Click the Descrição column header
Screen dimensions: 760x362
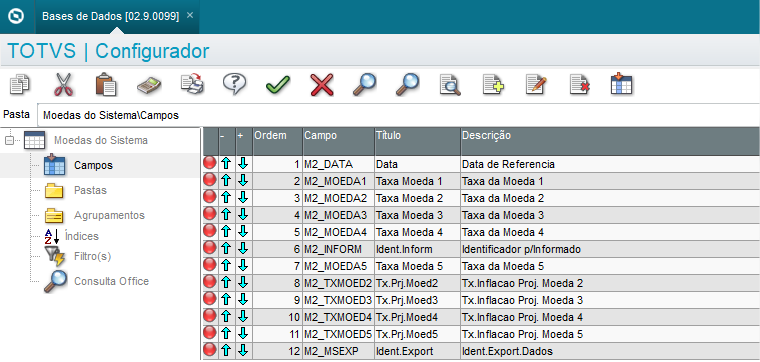coord(610,142)
